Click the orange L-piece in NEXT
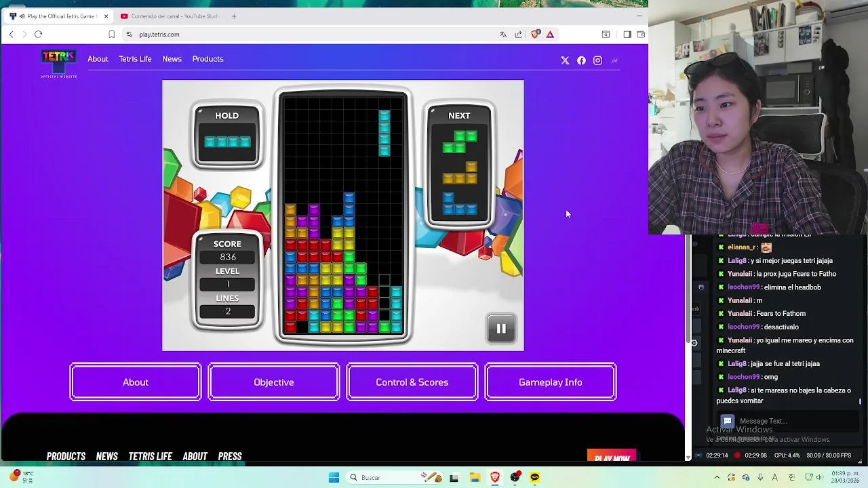Image resolution: width=868 pixels, height=488 pixels. (x=460, y=173)
